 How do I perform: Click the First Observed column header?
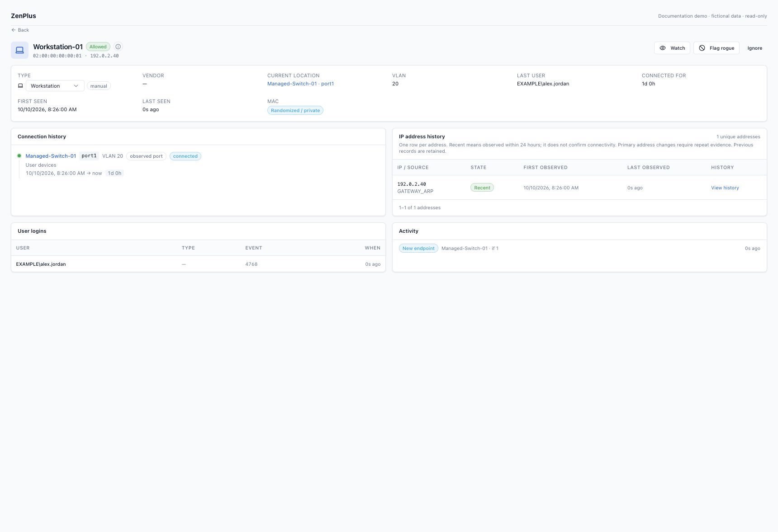coord(546,167)
